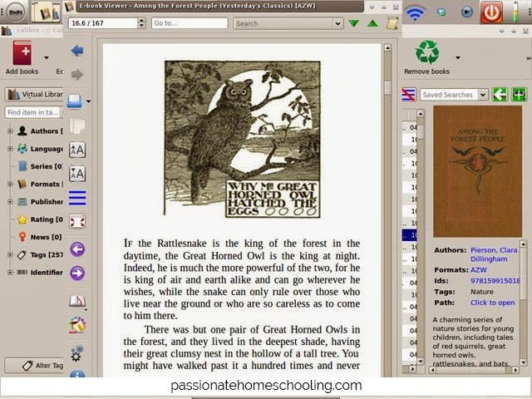
Task: Increase font size in viewer
Action: [77, 150]
